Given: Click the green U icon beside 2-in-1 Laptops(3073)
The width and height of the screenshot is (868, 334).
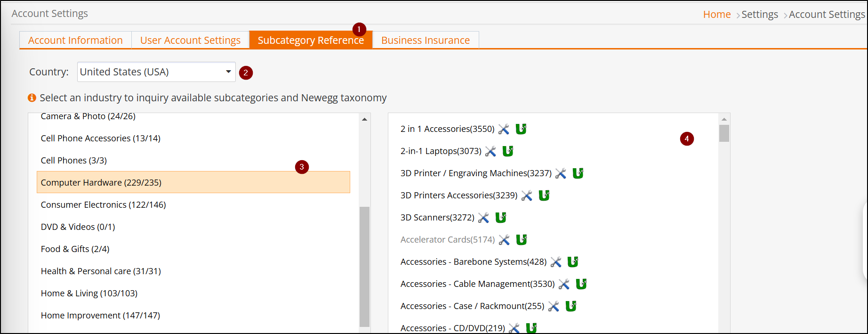Looking at the screenshot, I should click(x=508, y=151).
